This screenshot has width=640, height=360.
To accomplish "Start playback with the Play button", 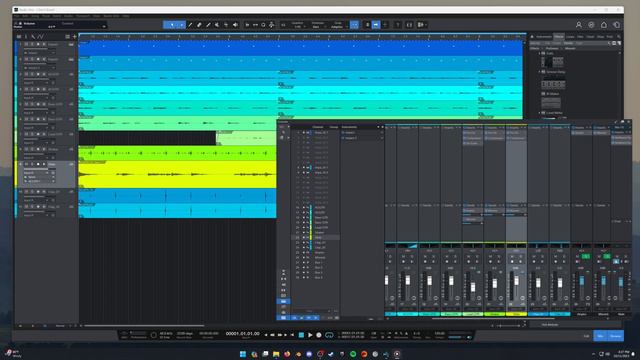I will point(310,335).
